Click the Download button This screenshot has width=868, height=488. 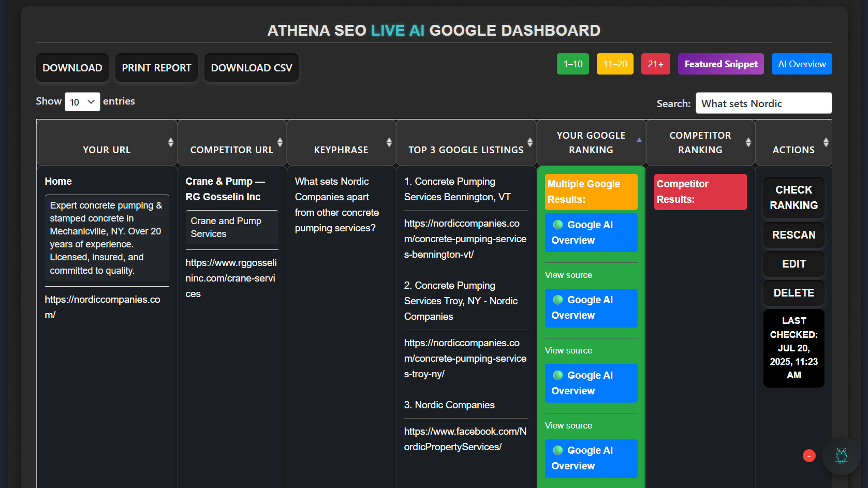[72, 68]
